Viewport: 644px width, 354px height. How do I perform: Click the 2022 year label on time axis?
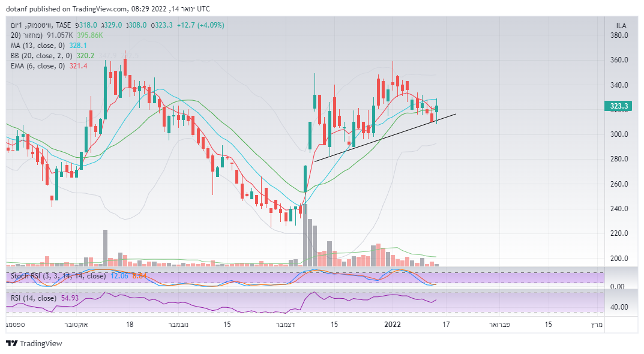[393, 325]
